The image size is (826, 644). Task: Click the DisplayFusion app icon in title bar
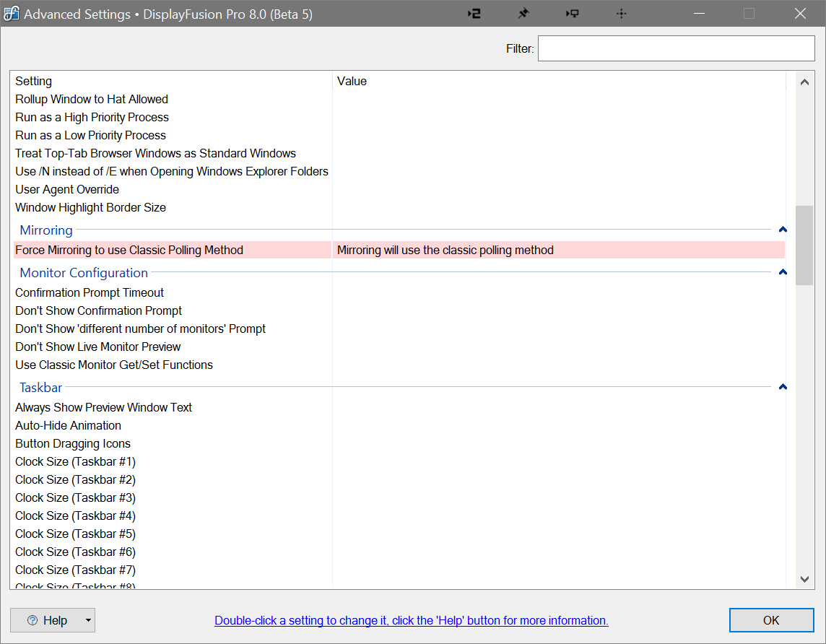[12, 14]
